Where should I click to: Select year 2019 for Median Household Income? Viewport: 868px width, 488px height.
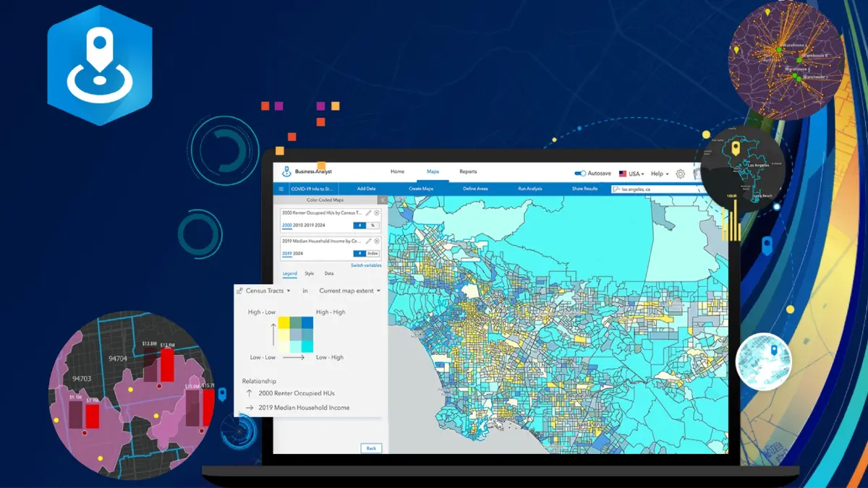[x=286, y=253]
